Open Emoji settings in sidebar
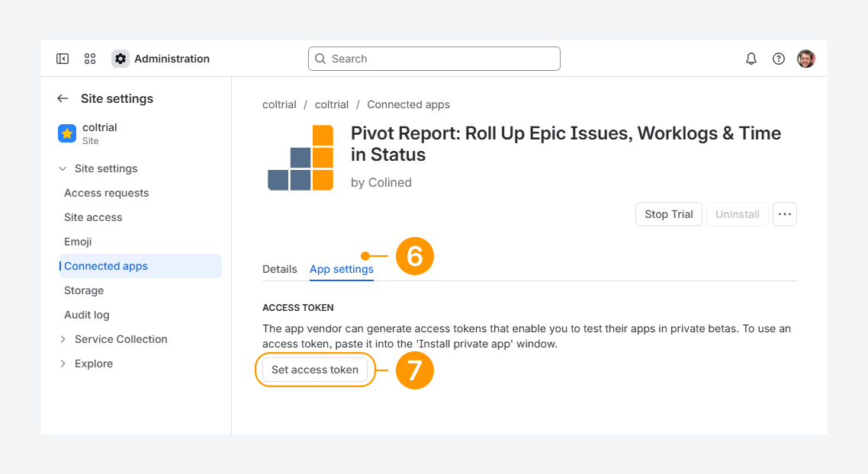Screen dimensions: 868x474 point(78,242)
